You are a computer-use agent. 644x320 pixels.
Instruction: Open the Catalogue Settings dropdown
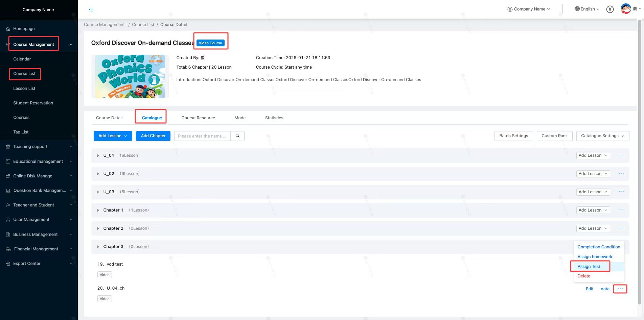pos(602,136)
